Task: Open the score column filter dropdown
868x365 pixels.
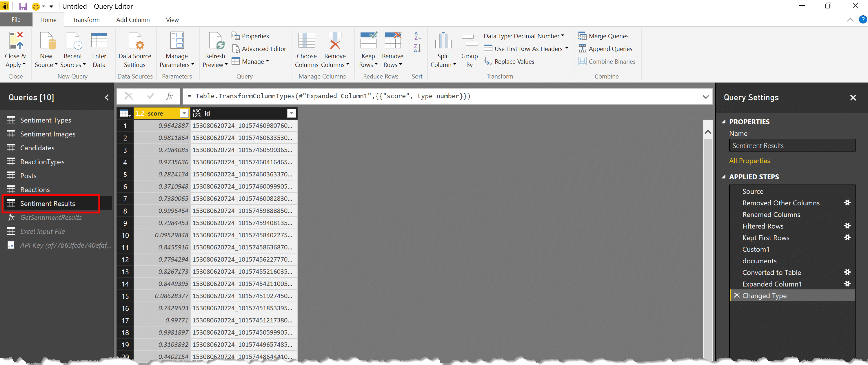Action: [x=184, y=114]
